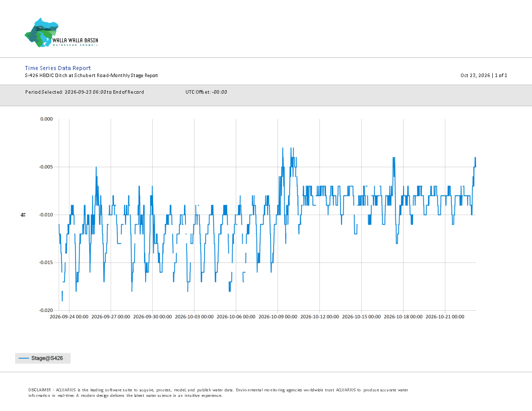532x411 pixels.
Task: Click the 'ft' y-axis unit label
Action: 23,215
